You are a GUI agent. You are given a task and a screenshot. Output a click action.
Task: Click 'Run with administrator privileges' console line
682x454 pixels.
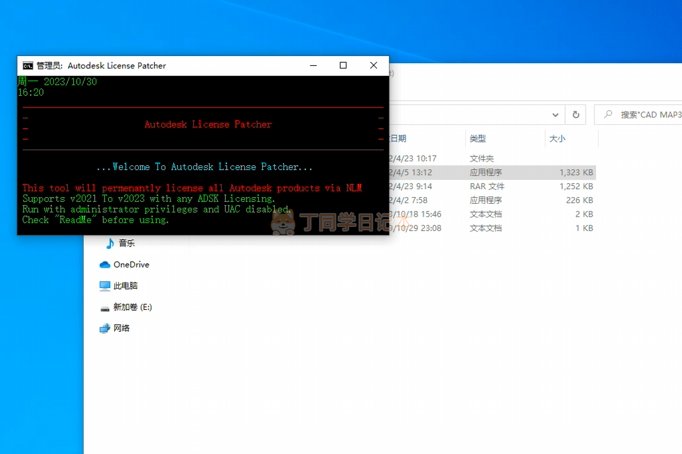point(157,209)
